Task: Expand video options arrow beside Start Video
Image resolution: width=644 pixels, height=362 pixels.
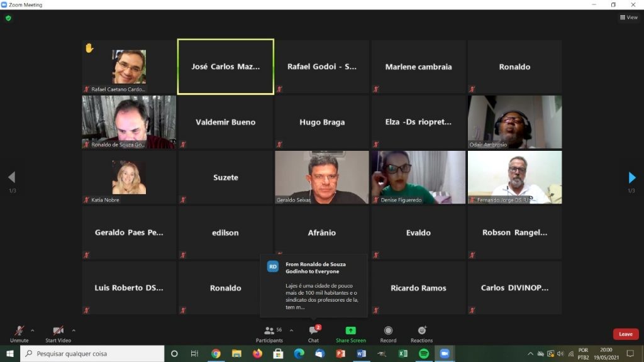Action: pos(74,330)
